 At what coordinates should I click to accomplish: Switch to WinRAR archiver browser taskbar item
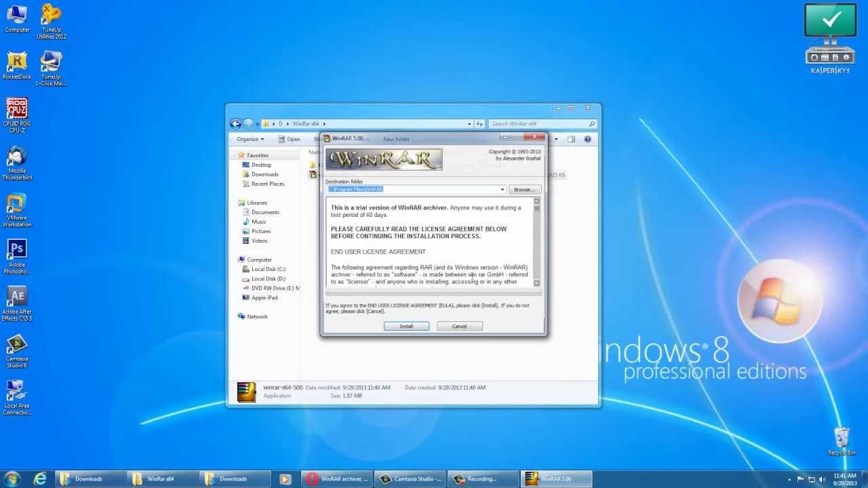point(337,479)
